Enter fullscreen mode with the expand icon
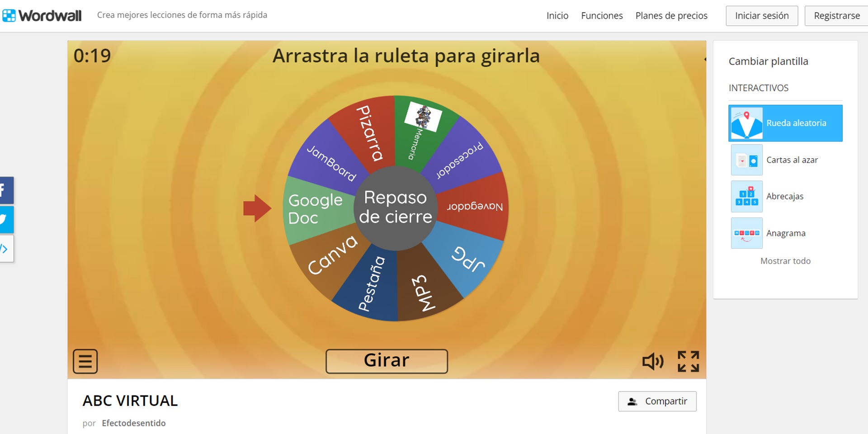The height and width of the screenshot is (434, 868). 689,361
